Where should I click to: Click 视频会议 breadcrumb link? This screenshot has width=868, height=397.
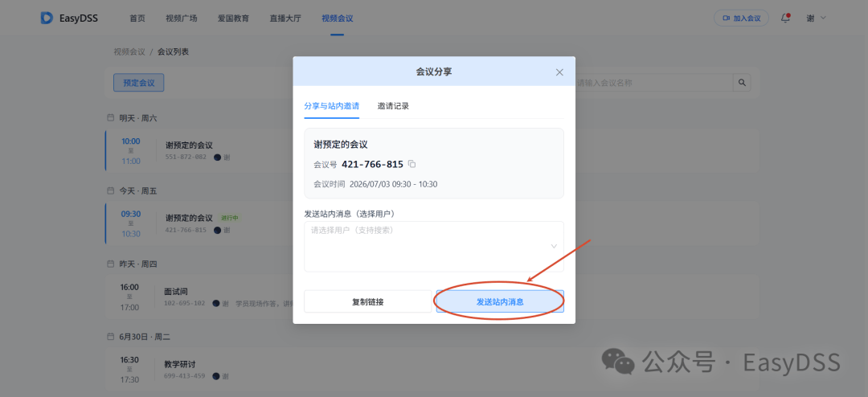point(129,51)
